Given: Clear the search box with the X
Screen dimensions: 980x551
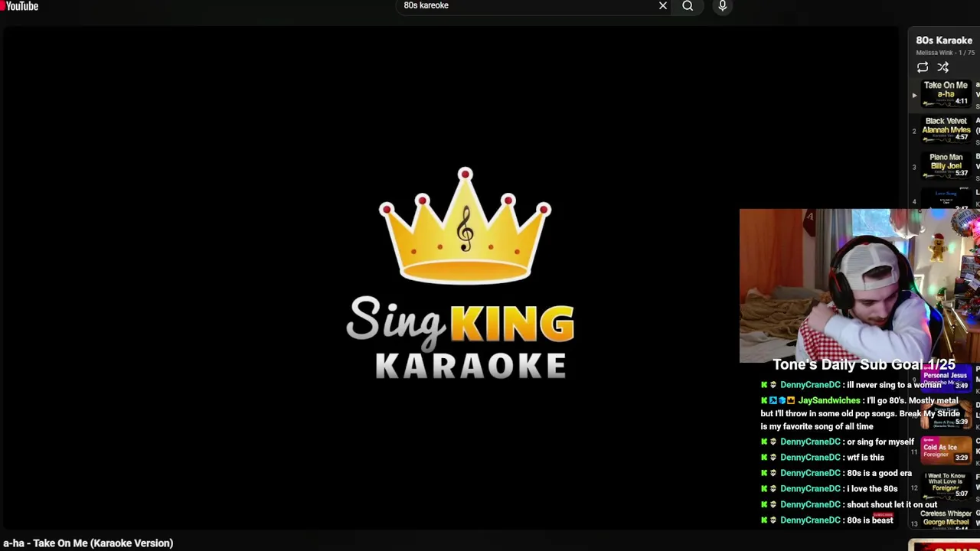Looking at the screenshot, I should coord(663,6).
